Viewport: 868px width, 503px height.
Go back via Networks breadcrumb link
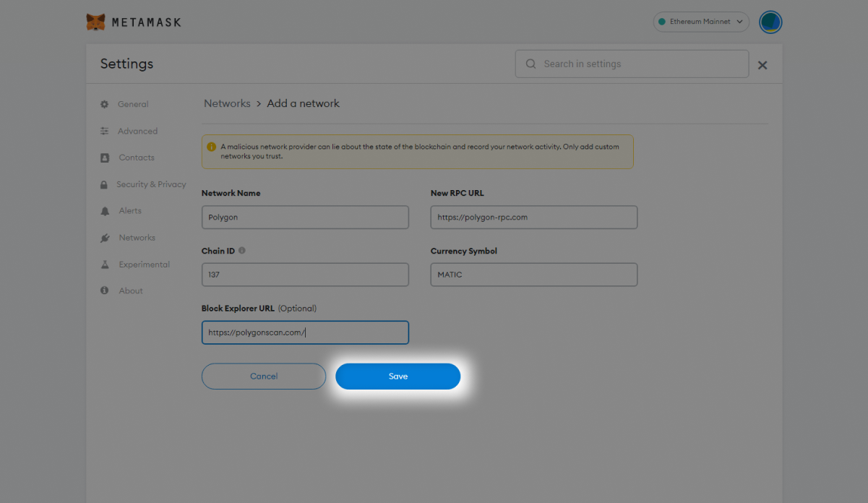[x=227, y=103]
